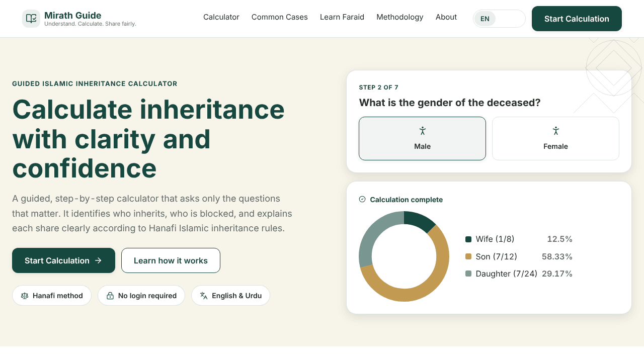The height and width of the screenshot is (362, 644).
Task: Click the 58.33% value
Action: (x=557, y=256)
